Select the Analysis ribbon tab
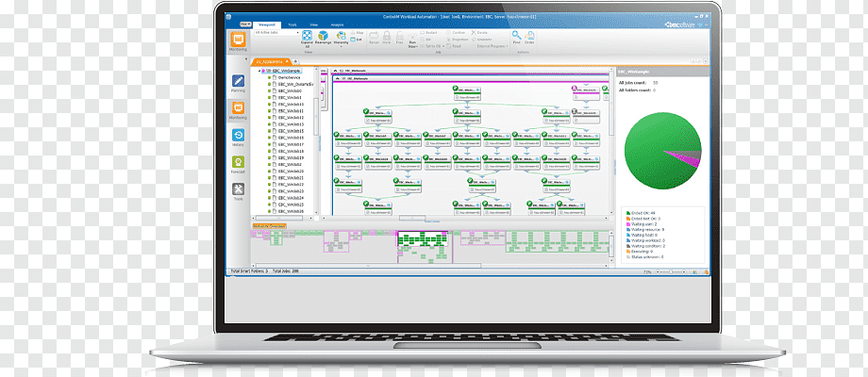This screenshot has height=377, width=868. tap(337, 25)
